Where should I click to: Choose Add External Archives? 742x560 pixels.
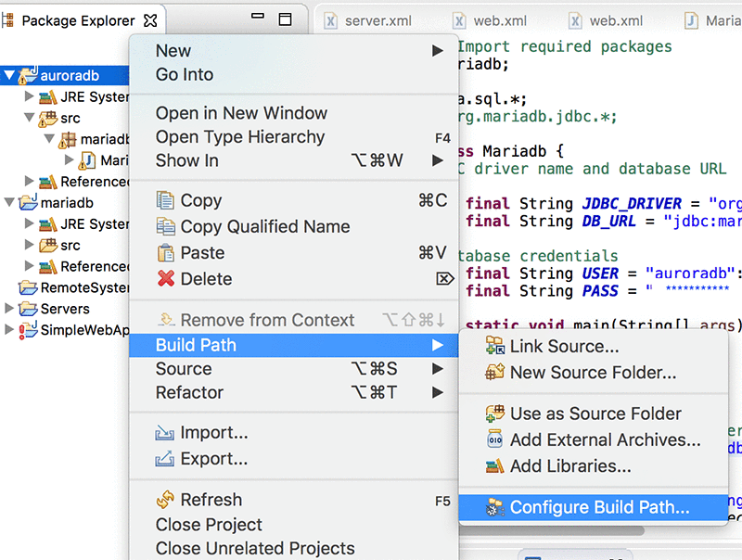tap(594, 439)
